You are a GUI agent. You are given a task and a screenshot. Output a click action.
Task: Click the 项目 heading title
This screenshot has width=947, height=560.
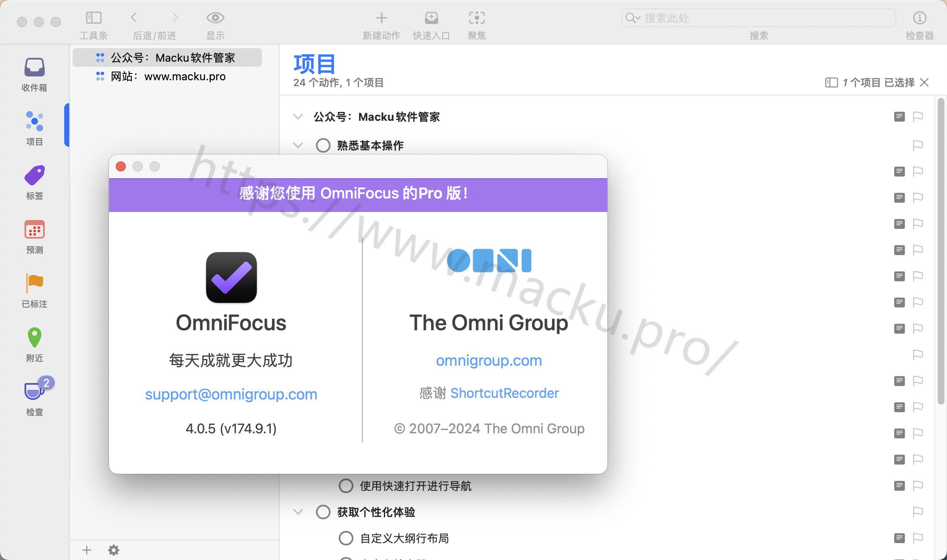coord(315,64)
